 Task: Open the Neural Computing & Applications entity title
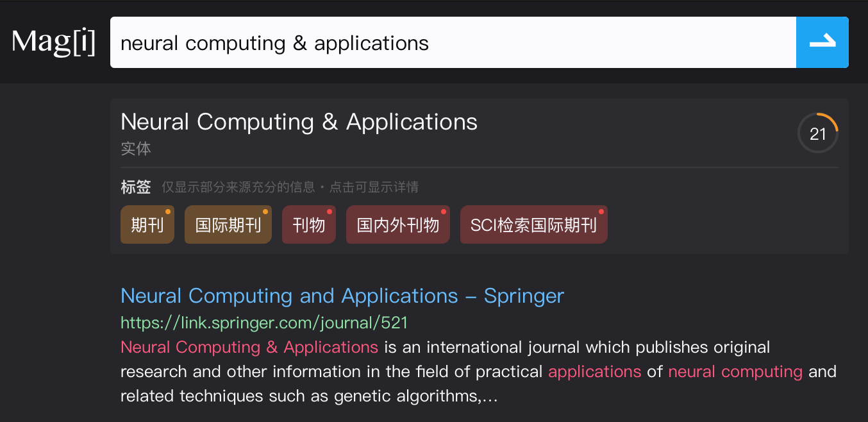point(299,122)
